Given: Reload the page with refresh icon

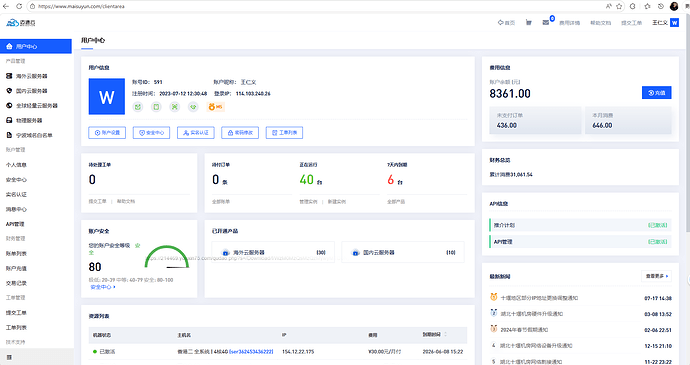Looking at the screenshot, I should click(x=19, y=6).
